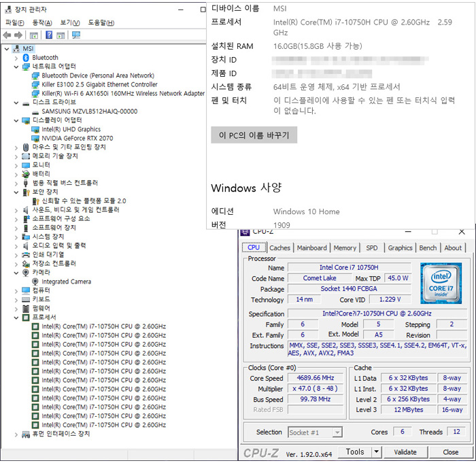Switch to the Graphics tab in CPU-Z
This screenshot has height=463, width=476.
400,248
